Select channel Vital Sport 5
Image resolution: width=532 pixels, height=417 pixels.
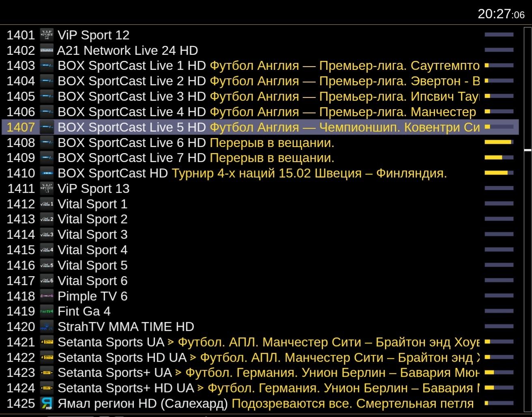point(260,265)
